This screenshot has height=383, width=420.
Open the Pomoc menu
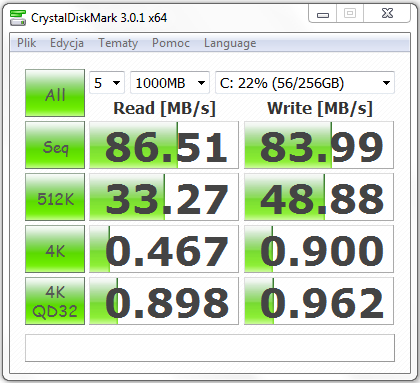tap(171, 43)
